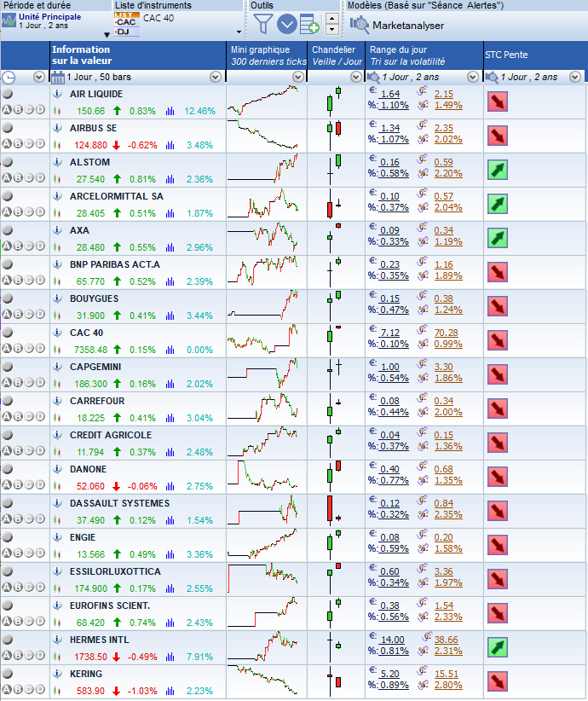Screen dimensions: 588x701
Task: Select the Mini graphique column header
Action: point(267,55)
